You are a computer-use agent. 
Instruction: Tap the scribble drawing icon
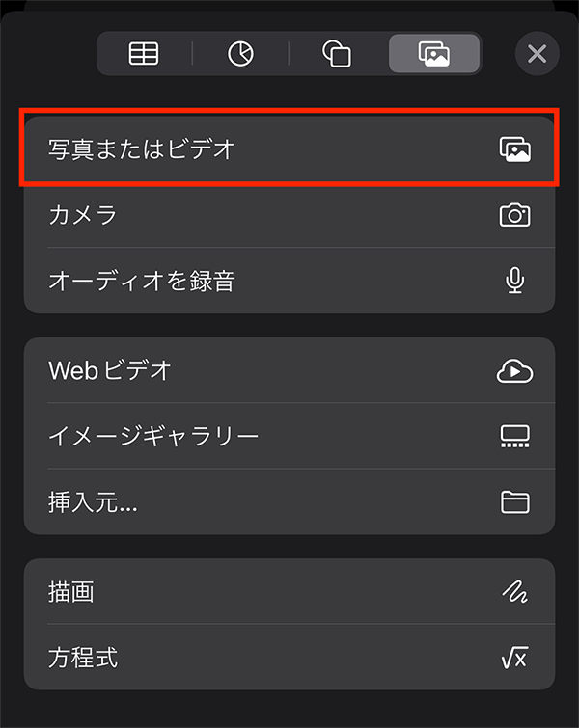pyautogui.click(x=515, y=591)
